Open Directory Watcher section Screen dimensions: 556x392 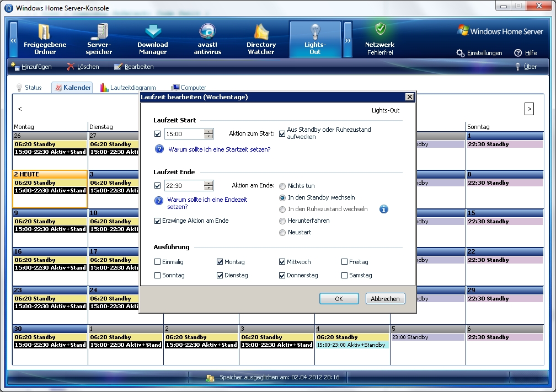(x=261, y=39)
